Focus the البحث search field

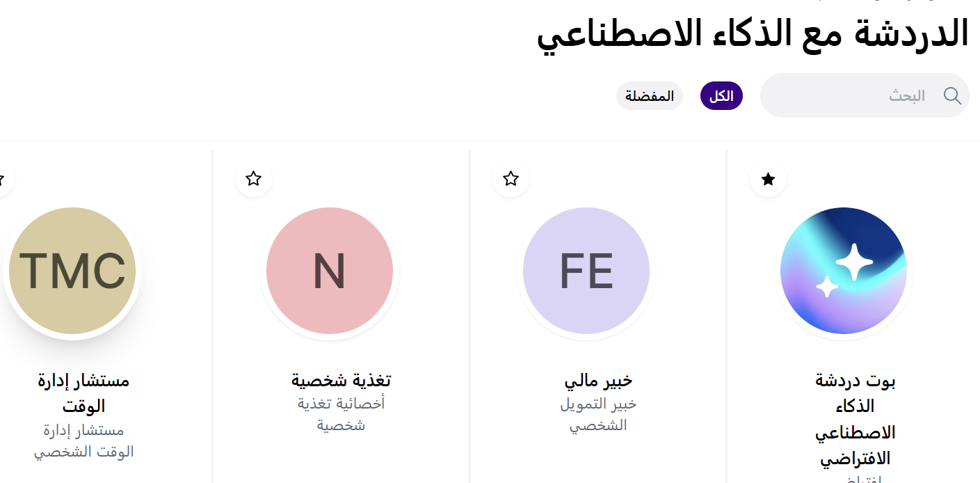coord(862,96)
